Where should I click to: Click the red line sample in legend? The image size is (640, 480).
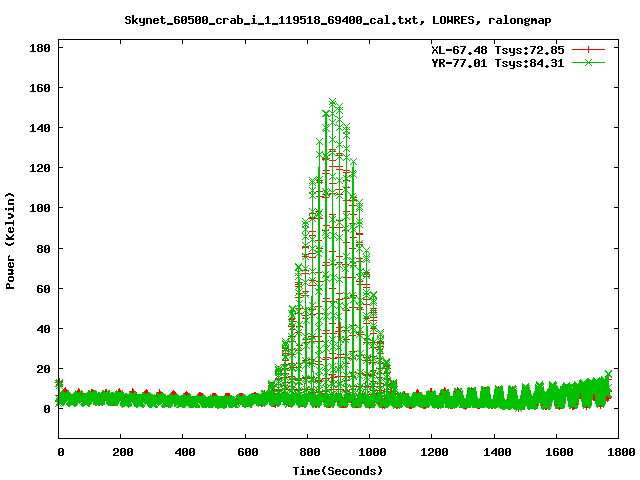point(588,50)
